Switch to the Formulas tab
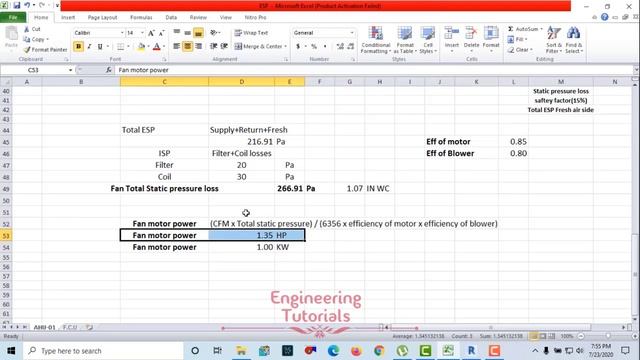This screenshot has width=640, height=360. coord(141,18)
